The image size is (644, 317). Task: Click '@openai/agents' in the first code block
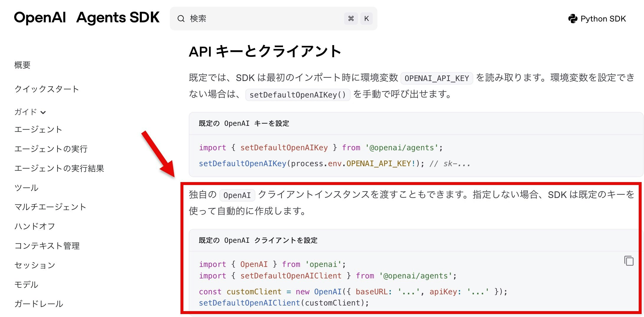(402, 148)
